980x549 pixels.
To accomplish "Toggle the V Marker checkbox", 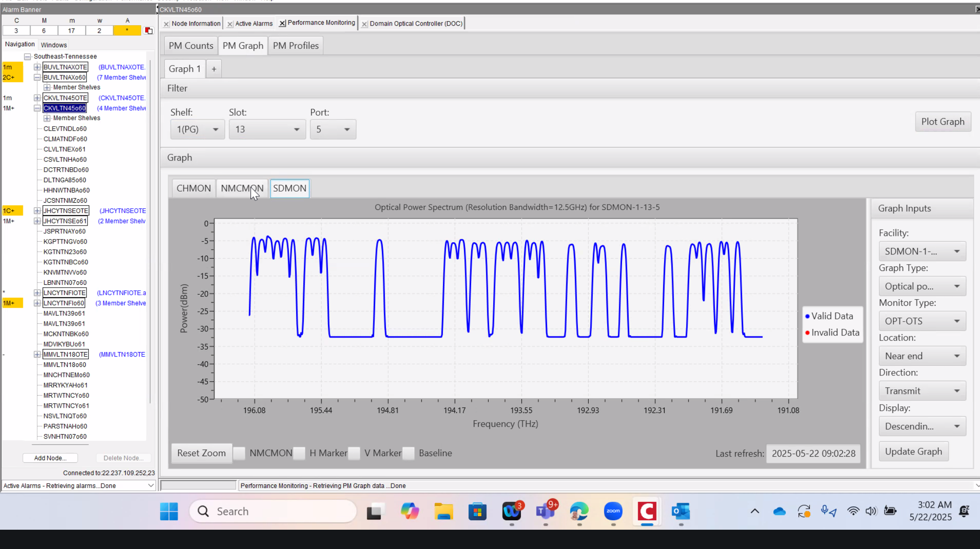I will coord(354,453).
